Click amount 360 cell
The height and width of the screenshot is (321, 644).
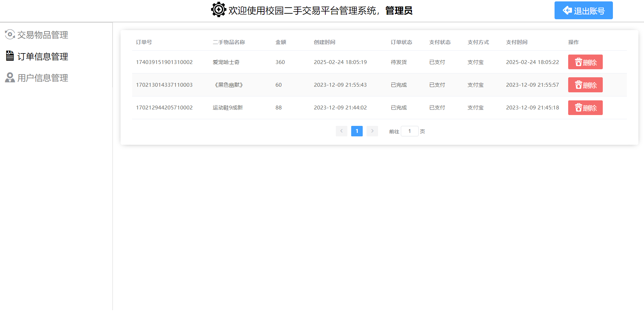(x=280, y=62)
